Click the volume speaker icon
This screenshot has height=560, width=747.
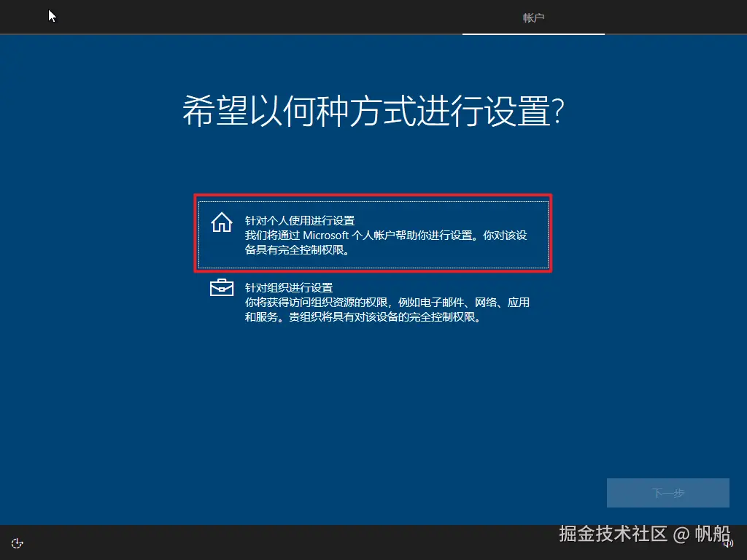[x=728, y=543]
